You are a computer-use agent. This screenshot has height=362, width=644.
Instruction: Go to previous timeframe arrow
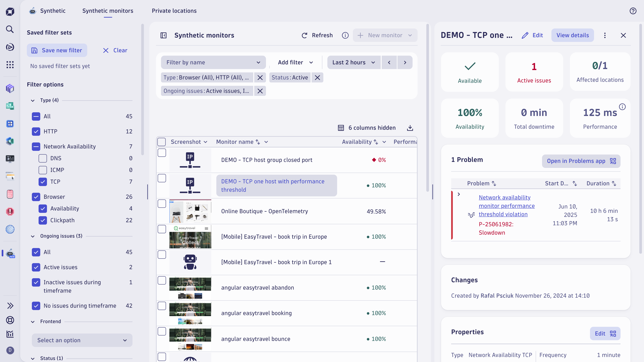(x=389, y=62)
